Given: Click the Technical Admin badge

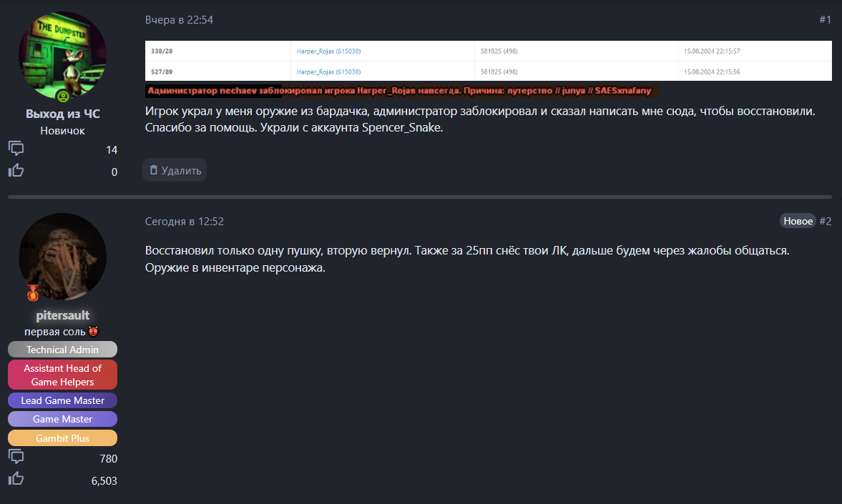Looking at the screenshot, I should (62, 350).
